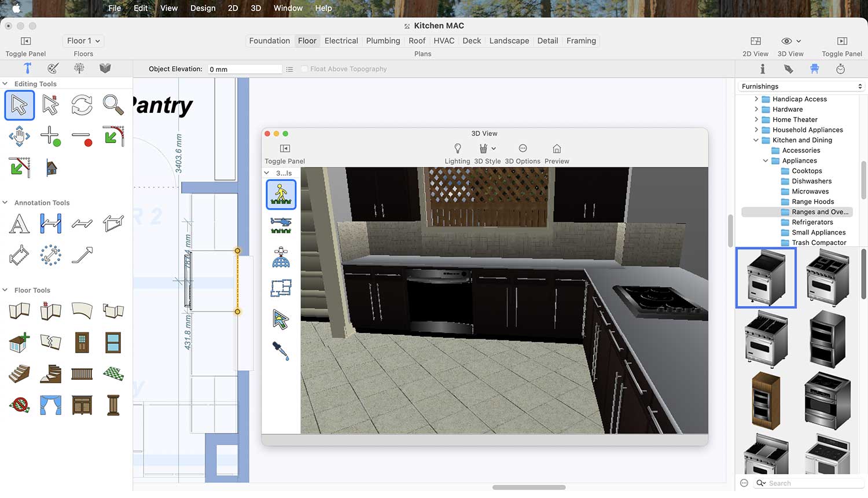Viewport: 868px width, 498px height.
Task: Select the Refrigerators folder
Action: pos(812,222)
